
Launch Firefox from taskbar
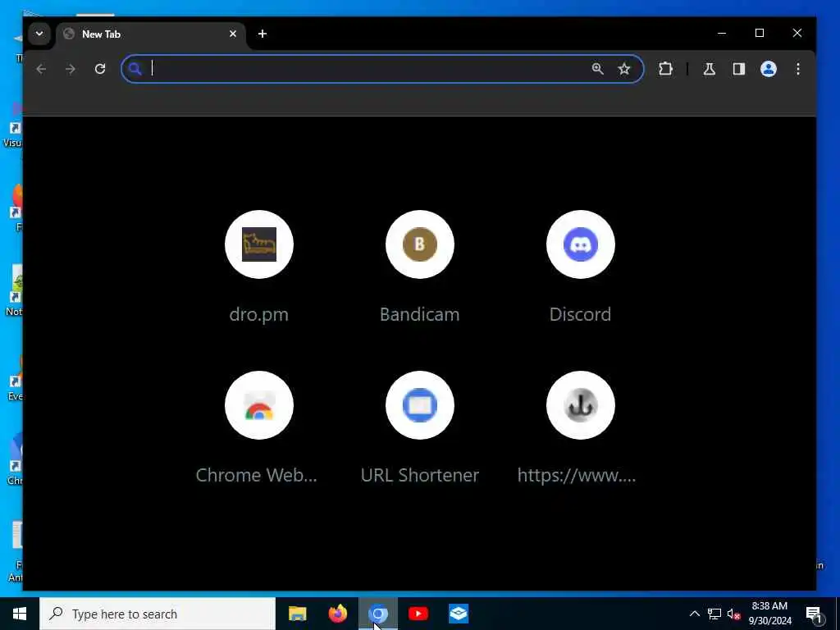[x=337, y=614]
